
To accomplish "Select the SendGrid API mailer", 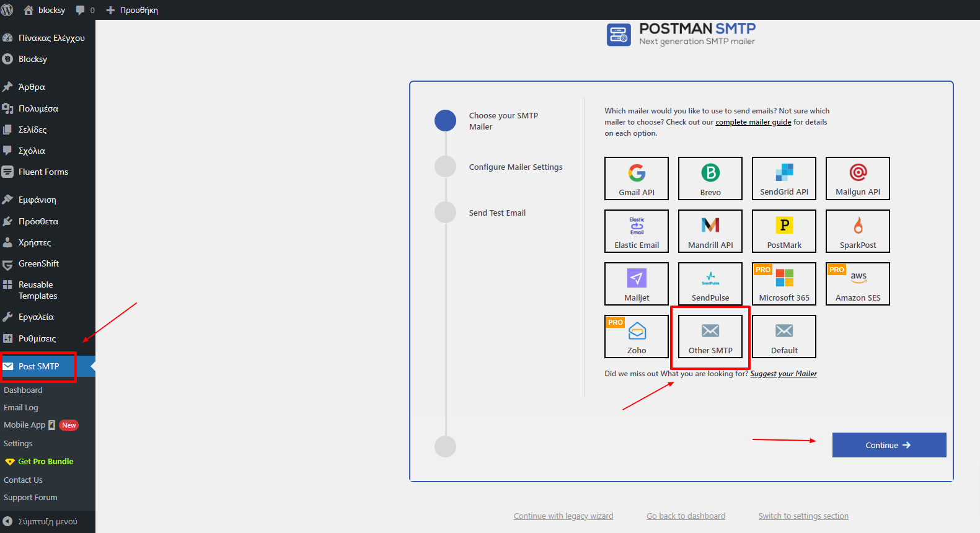I will [x=784, y=178].
